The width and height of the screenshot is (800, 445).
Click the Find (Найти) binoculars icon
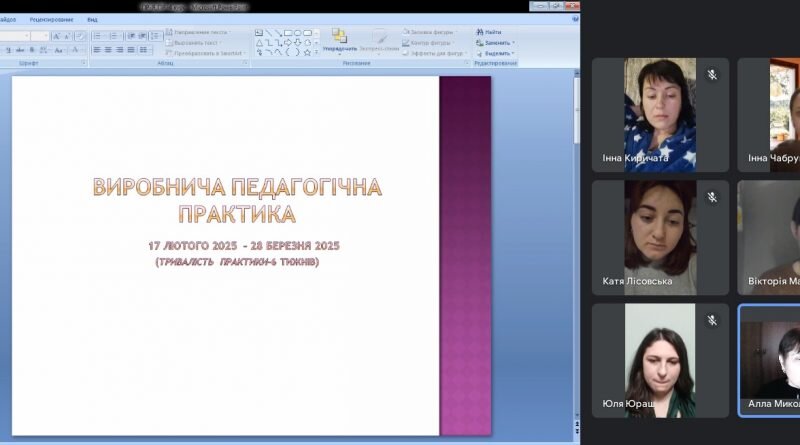pos(480,32)
